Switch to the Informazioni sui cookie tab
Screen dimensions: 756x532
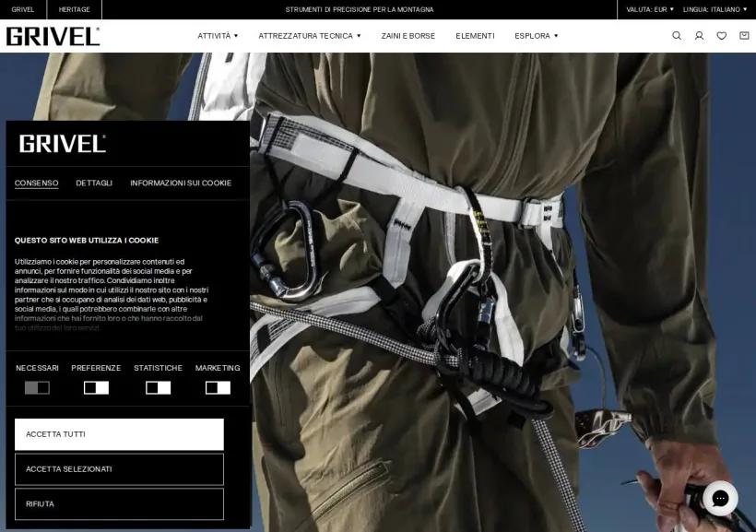pos(181,183)
